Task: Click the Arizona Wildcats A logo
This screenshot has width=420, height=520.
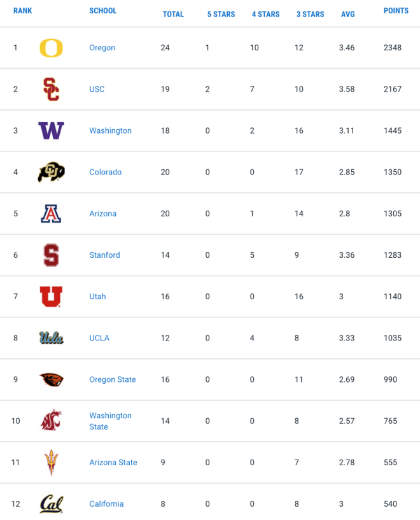Action: point(51,214)
